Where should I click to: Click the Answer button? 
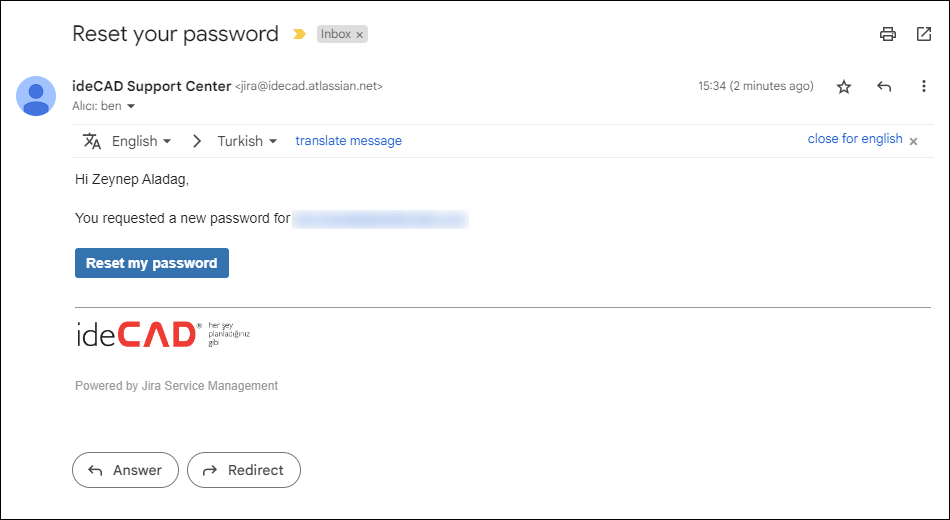(x=125, y=470)
